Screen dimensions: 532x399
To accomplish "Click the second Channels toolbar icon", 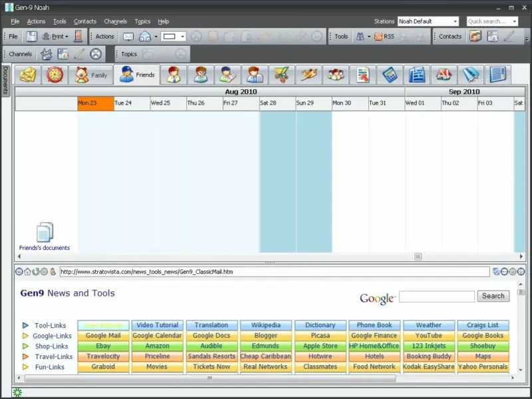I will 63,54.
